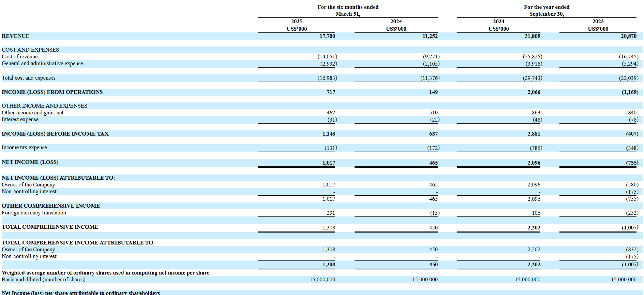644x295 pixels.
Task: Select the (785) income tax figure
Action: pyautogui.click(x=536, y=148)
